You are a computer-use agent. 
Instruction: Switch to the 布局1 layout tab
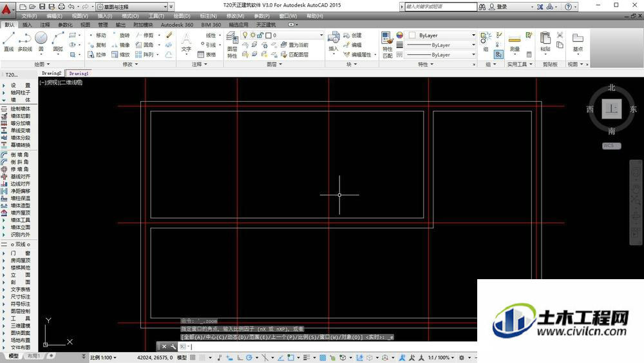(x=34, y=356)
